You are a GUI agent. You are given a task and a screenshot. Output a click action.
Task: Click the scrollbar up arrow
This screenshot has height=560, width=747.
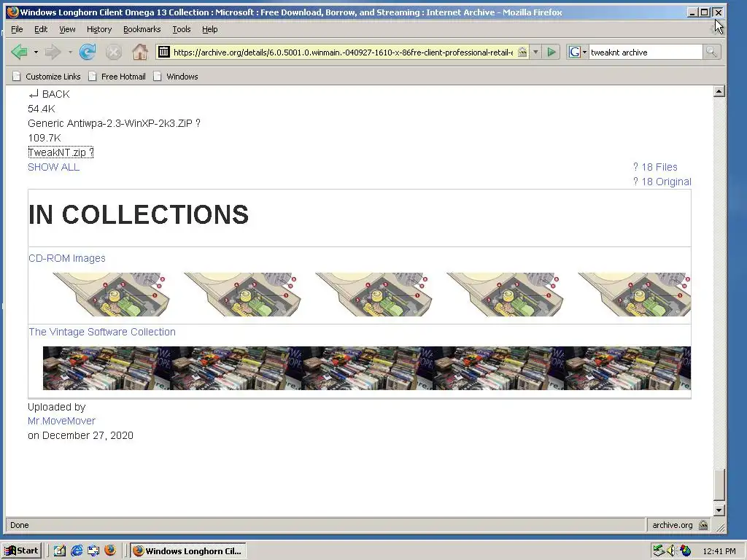719,91
